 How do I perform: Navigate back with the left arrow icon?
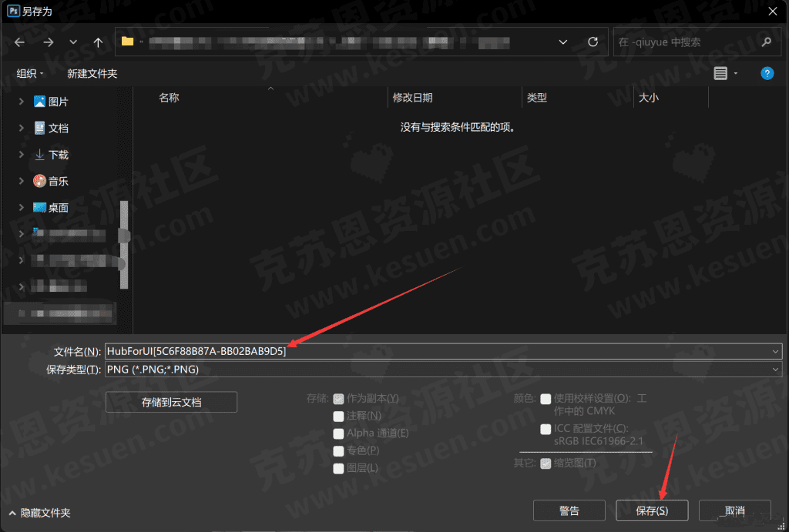[x=19, y=42]
